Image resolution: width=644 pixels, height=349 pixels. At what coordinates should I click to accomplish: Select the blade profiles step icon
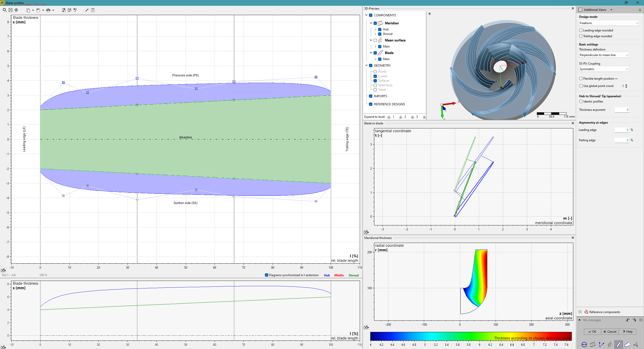619,344
